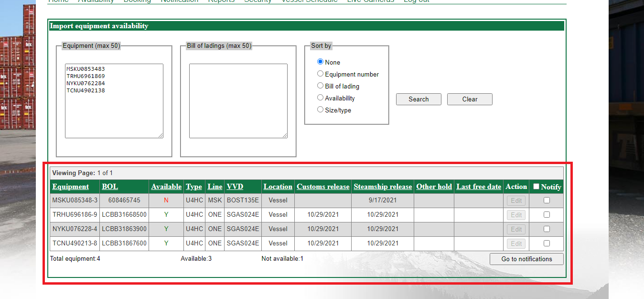Click the Customs release column header
Viewport: 644px width, 299px height.
point(323,187)
